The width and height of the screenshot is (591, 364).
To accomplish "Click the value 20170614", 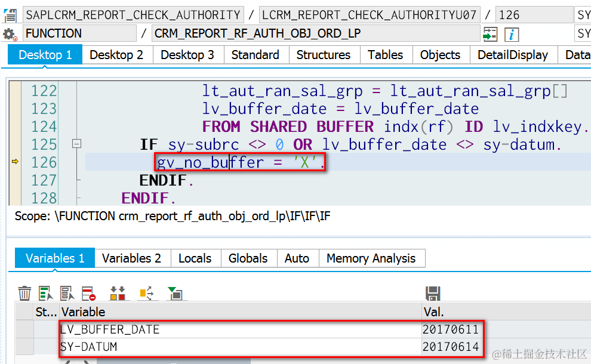I will [x=450, y=347].
